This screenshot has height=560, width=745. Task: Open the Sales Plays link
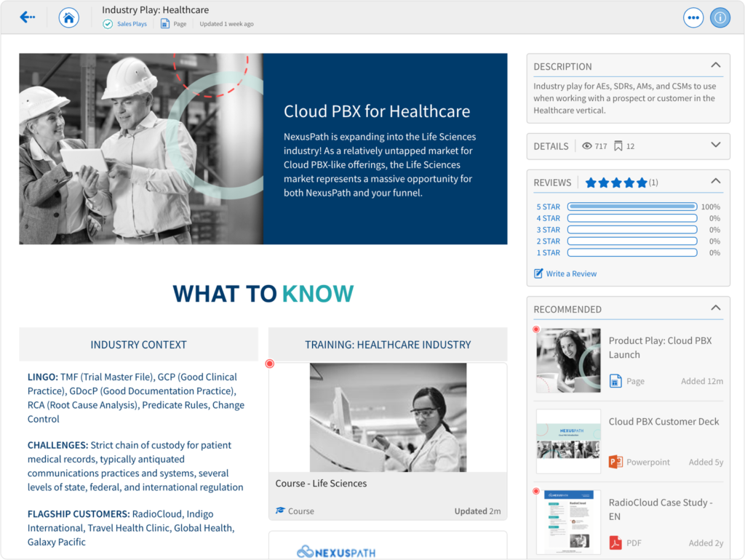click(x=132, y=24)
